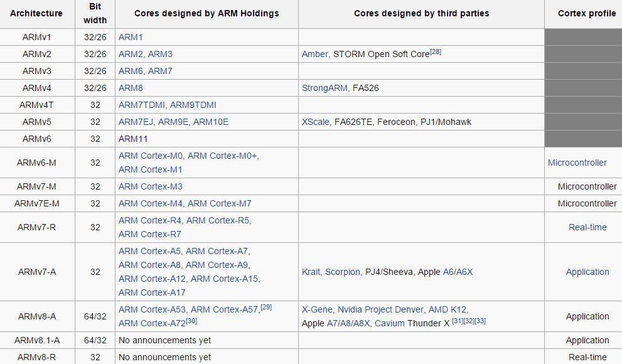
Task: Open the ARM3 link
Action: pyautogui.click(x=160, y=55)
